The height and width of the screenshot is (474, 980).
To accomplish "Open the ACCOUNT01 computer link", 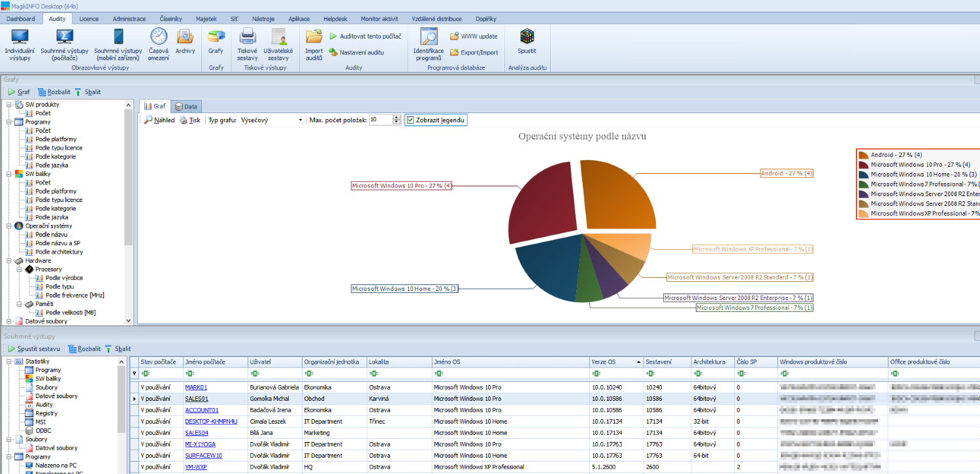I will tap(202, 410).
